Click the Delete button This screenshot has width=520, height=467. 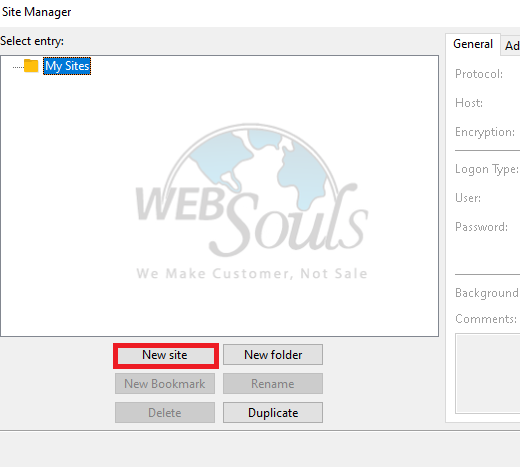coord(165,413)
